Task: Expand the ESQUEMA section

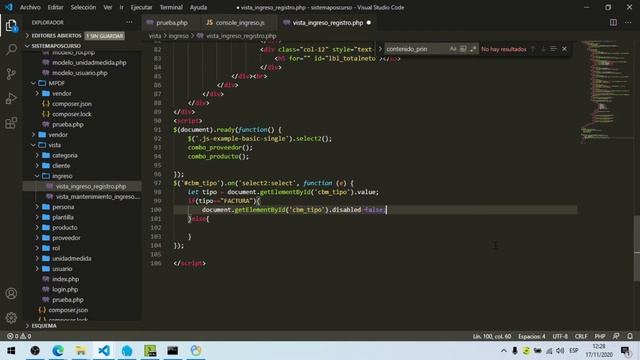Action: coord(44,326)
